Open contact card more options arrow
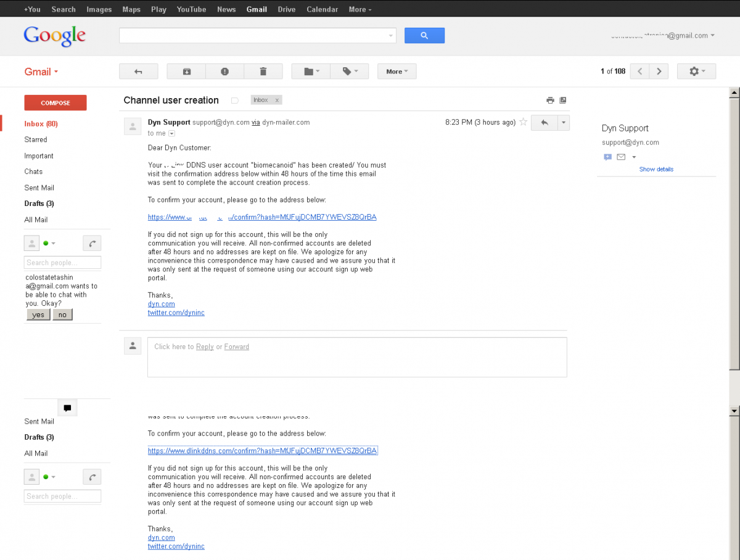 click(x=634, y=157)
